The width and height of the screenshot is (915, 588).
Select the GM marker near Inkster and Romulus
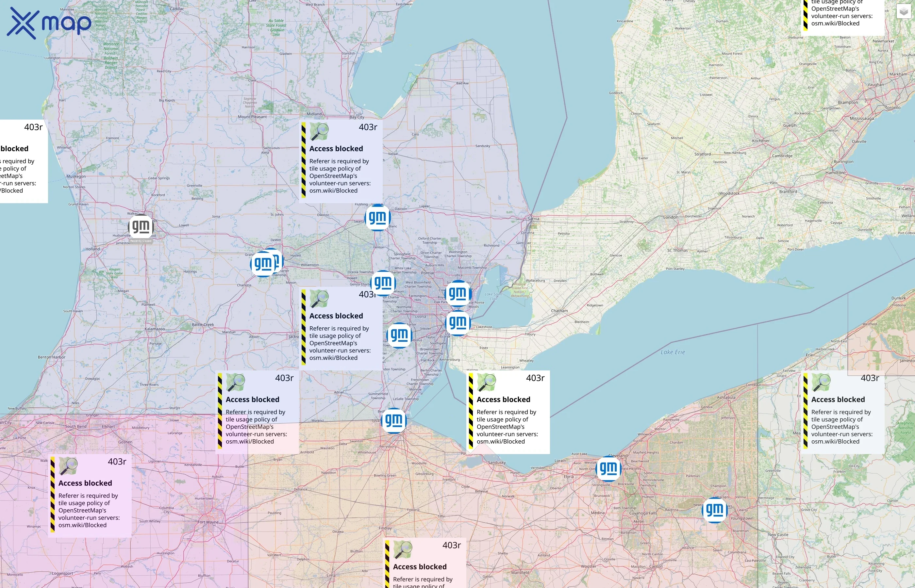pyautogui.click(x=399, y=335)
